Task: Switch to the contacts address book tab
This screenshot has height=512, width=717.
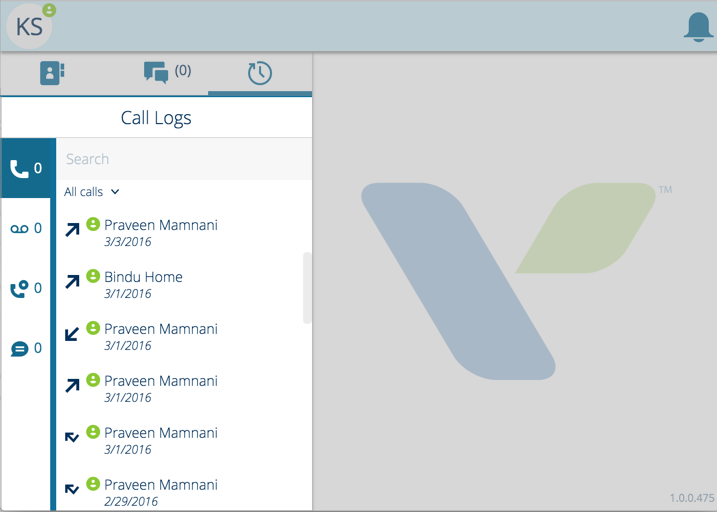Action: coord(52,73)
